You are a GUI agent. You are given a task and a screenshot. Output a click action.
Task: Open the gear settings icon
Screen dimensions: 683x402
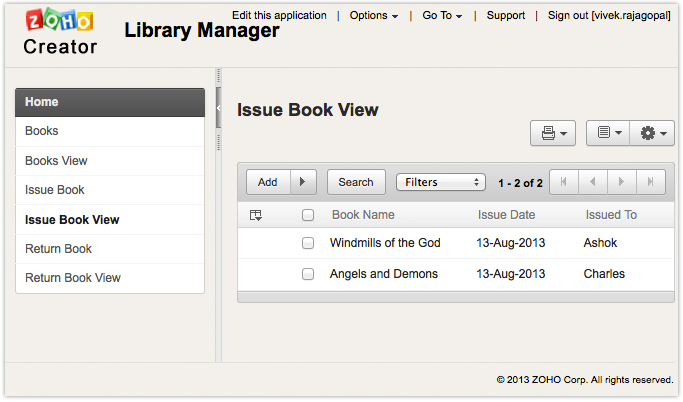652,133
